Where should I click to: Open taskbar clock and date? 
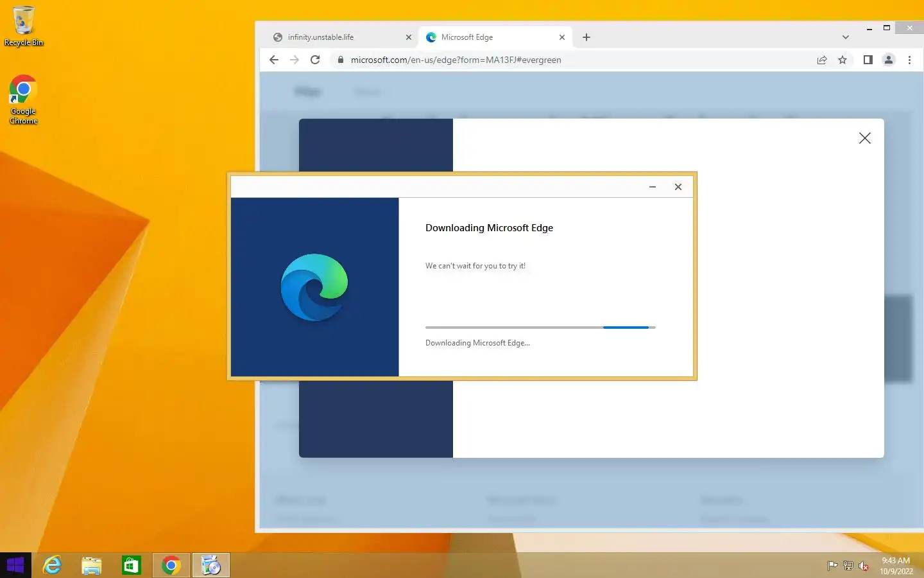point(896,566)
